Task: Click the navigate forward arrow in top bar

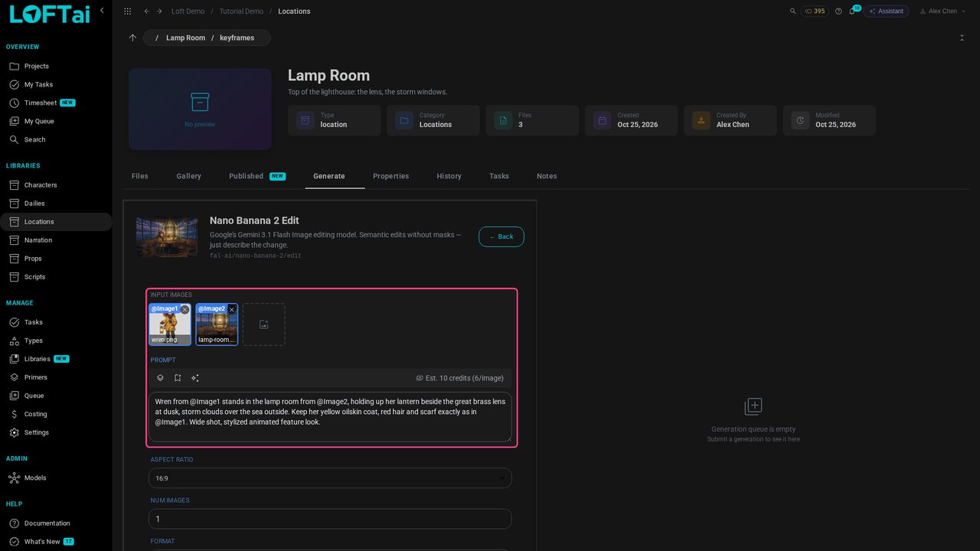Action: tap(159, 11)
